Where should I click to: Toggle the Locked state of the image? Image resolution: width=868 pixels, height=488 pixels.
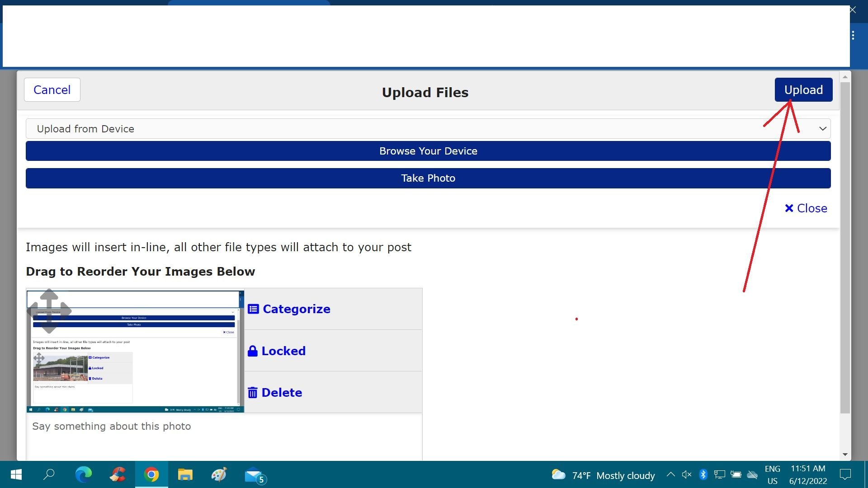[277, 351]
